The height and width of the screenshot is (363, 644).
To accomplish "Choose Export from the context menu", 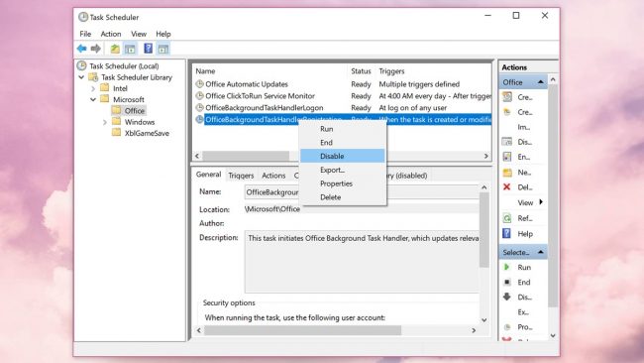I will tap(343, 170).
